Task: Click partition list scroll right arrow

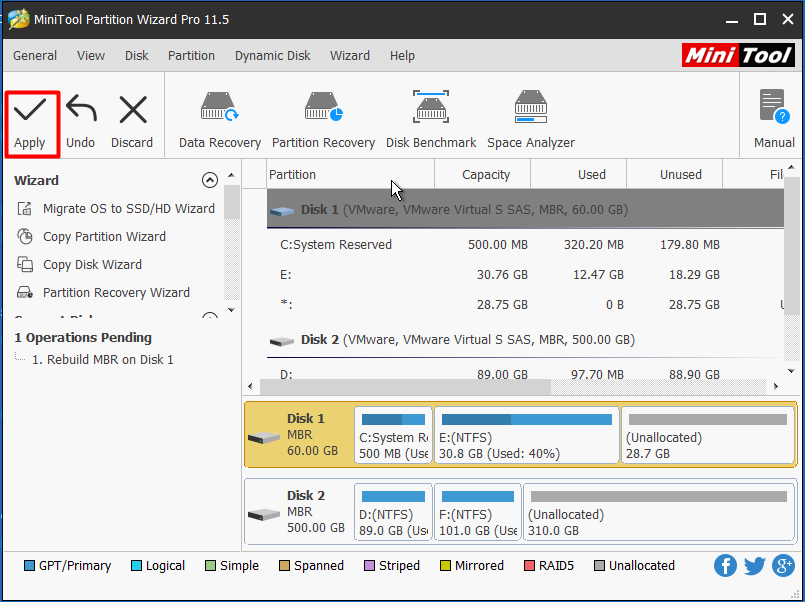Action: coord(776,386)
